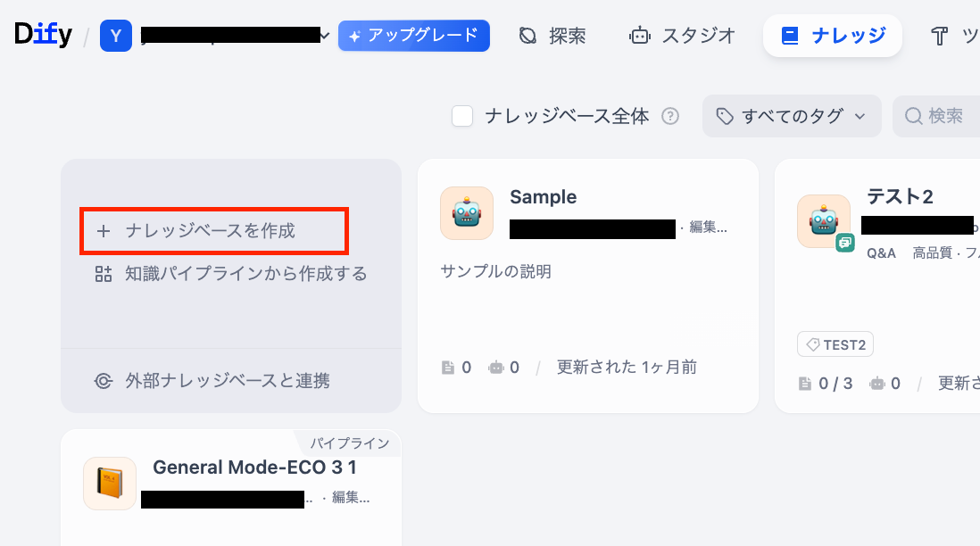Viewport: 980px width, 546px height.
Task: Click the Q&A chat badge on テスト2
Action: click(845, 243)
